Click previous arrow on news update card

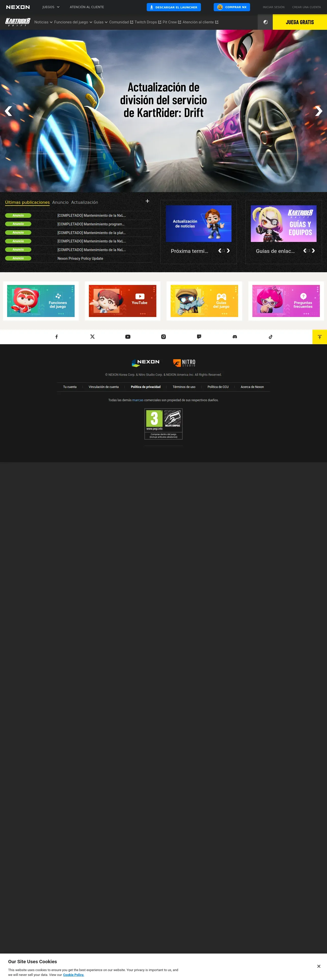tap(220, 251)
